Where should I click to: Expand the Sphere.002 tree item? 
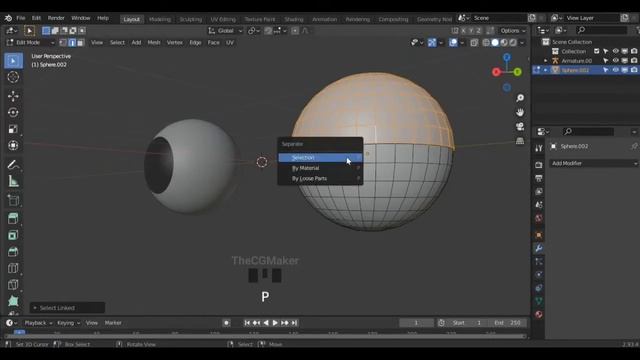(546, 70)
